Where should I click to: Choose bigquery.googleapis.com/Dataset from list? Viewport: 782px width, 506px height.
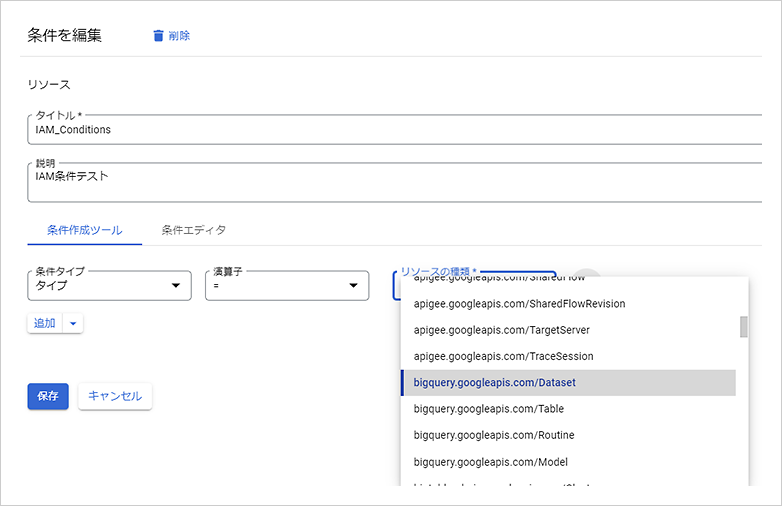(569, 383)
